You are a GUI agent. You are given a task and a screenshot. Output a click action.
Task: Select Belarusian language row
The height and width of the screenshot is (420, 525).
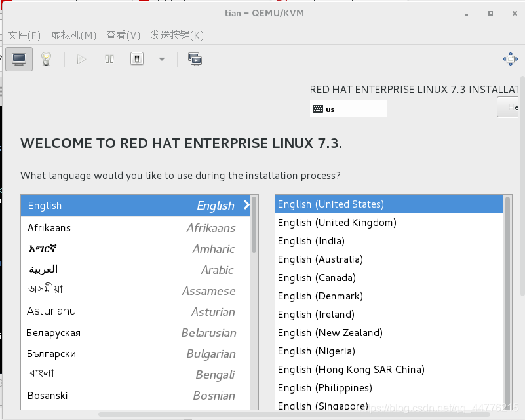135,333
